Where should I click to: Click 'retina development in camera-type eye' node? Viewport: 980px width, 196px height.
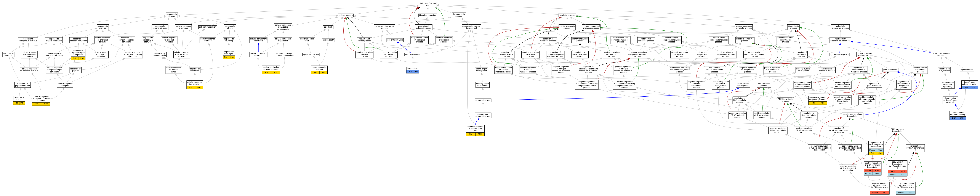tap(476, 129)
